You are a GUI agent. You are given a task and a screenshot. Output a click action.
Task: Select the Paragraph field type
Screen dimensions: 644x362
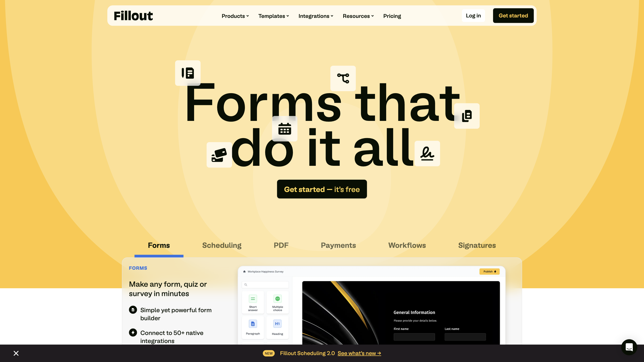(253, 328)
